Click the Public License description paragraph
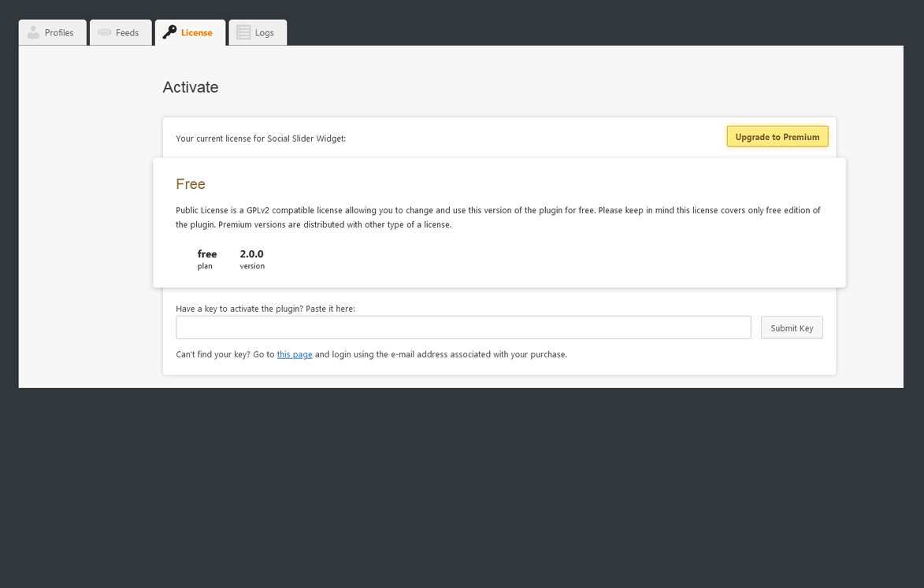 pos(498,217)
